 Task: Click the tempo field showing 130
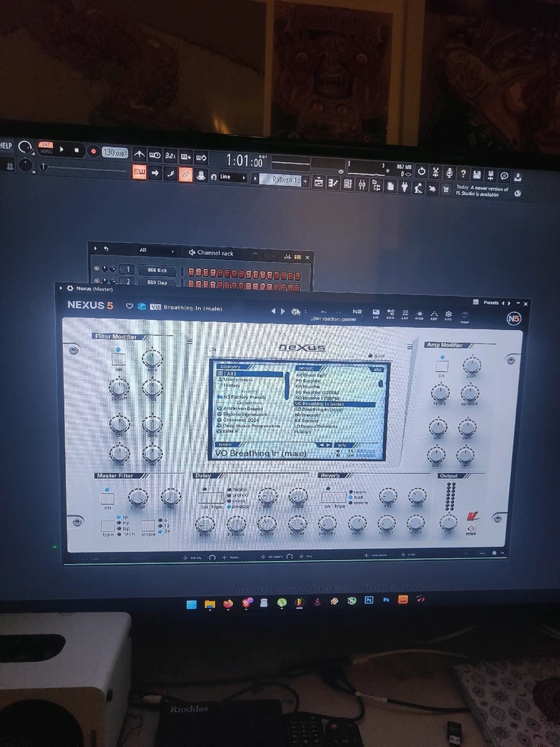point(113,152)
